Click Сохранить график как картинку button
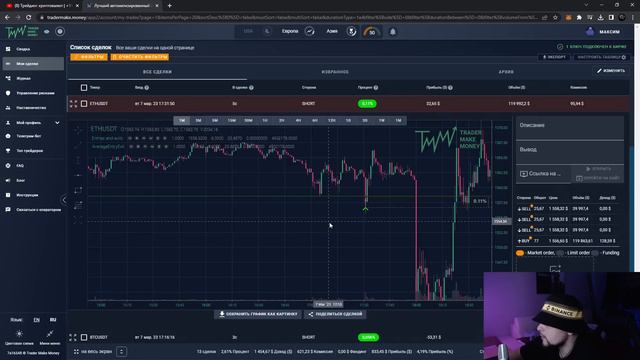The width and height of the screenshot is (640, 360). 258,314
